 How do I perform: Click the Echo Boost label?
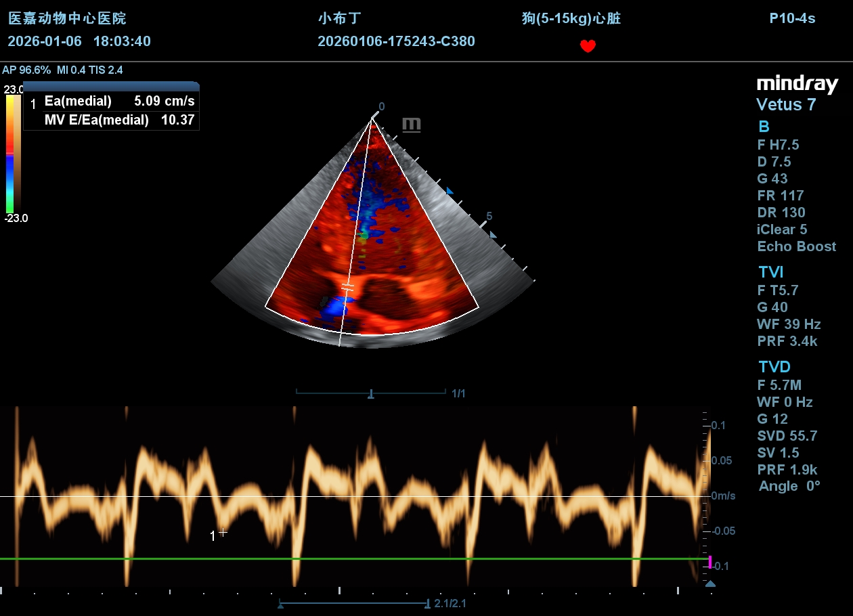(797, 246)
